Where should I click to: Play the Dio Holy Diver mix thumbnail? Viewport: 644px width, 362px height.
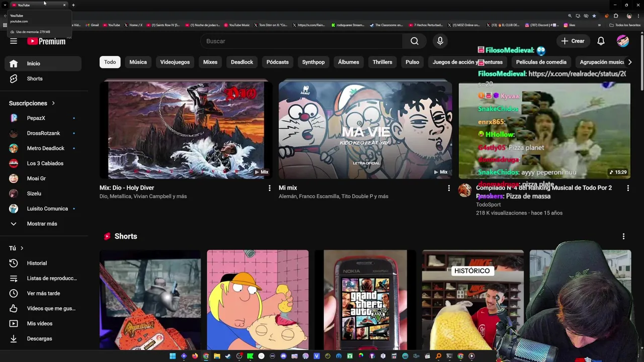[186, 130]
